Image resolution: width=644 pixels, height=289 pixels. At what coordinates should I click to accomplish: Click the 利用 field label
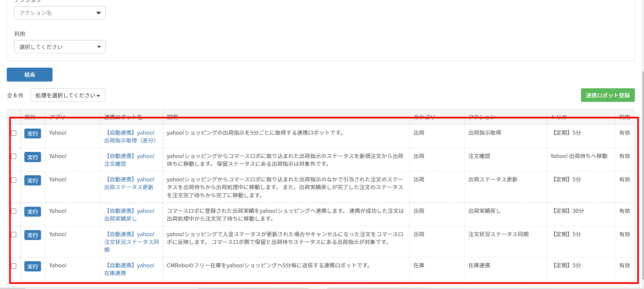20,34
